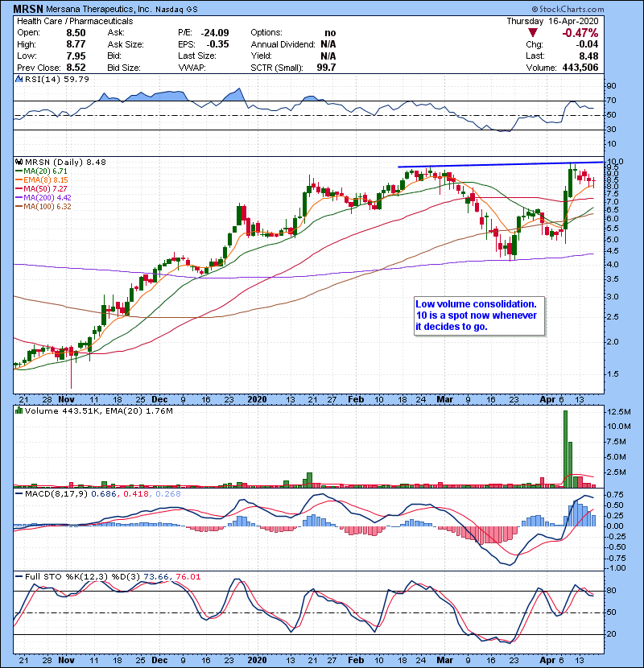Click the Thursday 16-Apr-2020 date
644x668 pixels.
tap(552, 21)
